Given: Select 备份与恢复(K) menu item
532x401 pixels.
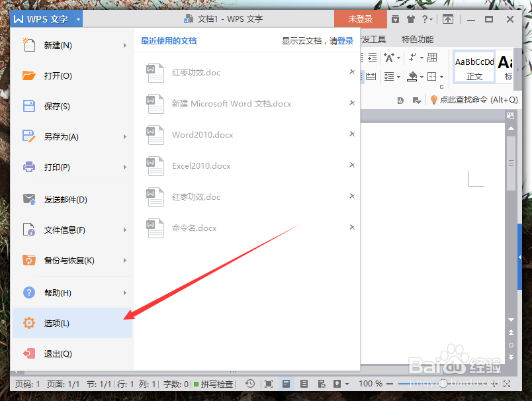Looking at the screenshot, I should click(x=72, y=261).
